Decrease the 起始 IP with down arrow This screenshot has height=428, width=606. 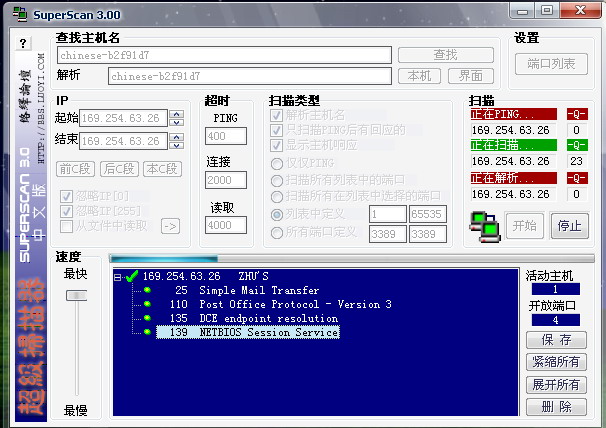(x=177, y=122)
